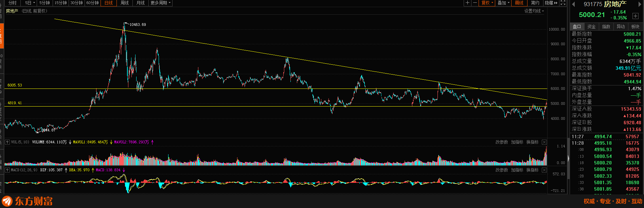Expand 更多周期 dropdown
644x208 pixels.
click(160, 3)
